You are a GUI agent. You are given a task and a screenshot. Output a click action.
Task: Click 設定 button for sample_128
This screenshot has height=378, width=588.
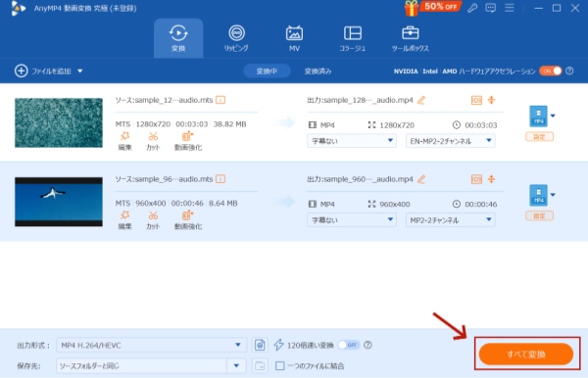(x=539, y=137)
